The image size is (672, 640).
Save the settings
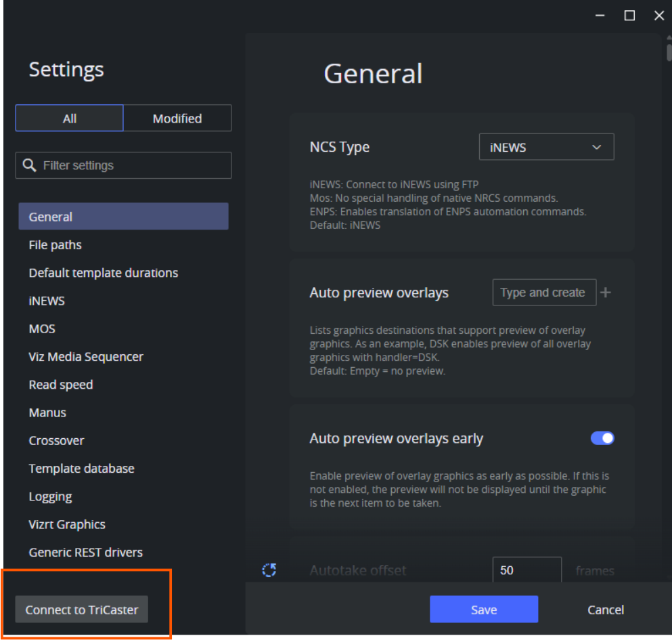pos(484,610)
